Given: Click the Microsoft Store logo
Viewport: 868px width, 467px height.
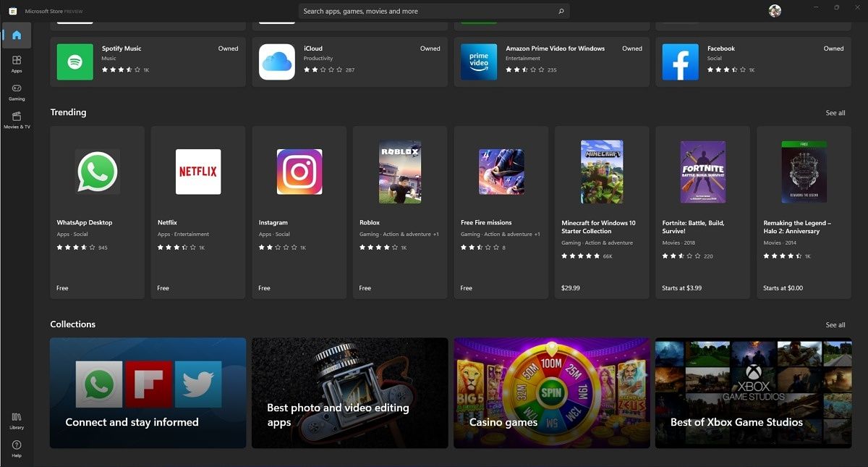Looking at the screenshot, I should coord(12,11).
